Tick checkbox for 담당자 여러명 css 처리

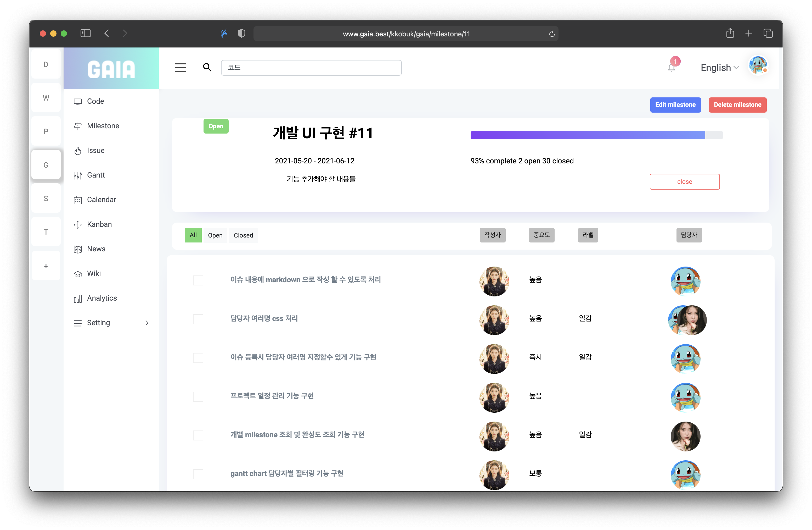point(198,319)
